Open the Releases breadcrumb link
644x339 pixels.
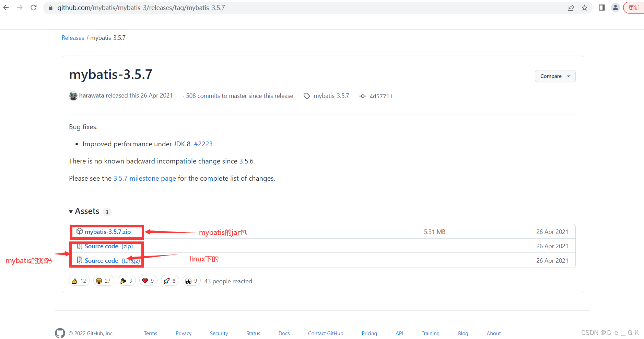[x=73, y=38]
